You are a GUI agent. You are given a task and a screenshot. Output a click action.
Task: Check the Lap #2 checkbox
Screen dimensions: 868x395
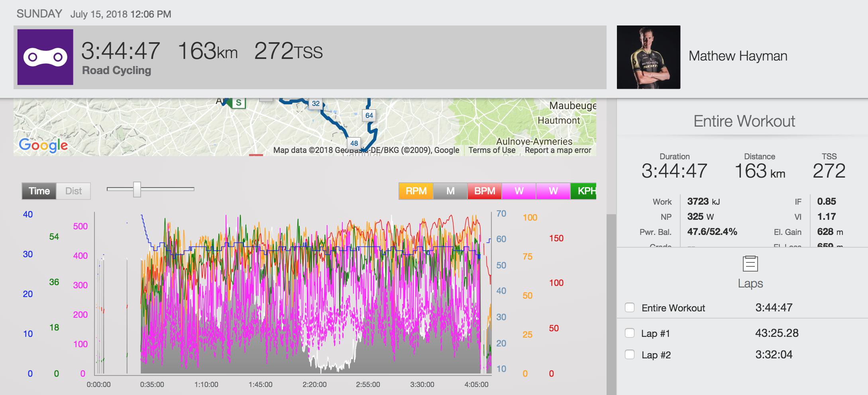pyautogui.click(x=630, y=354)
